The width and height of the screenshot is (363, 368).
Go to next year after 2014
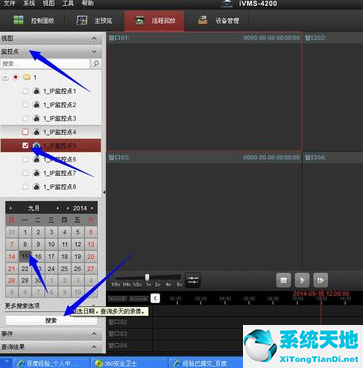click(x=92, y=208)
